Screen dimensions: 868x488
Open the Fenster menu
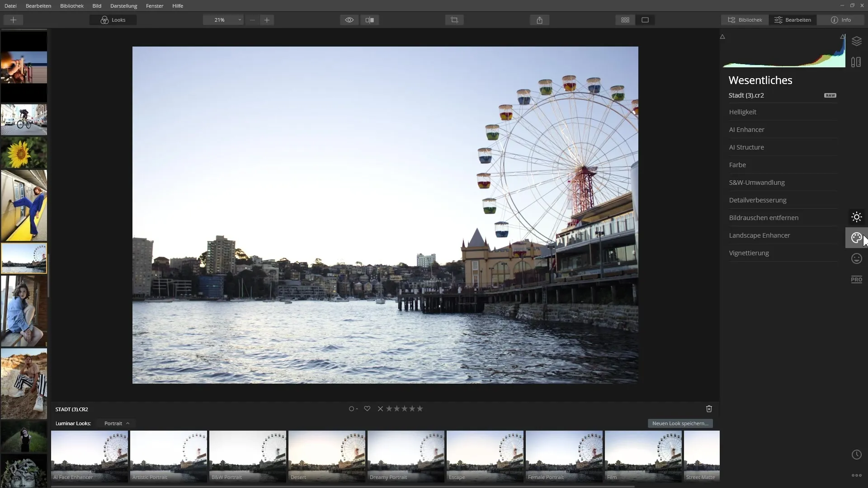(155, 6)
